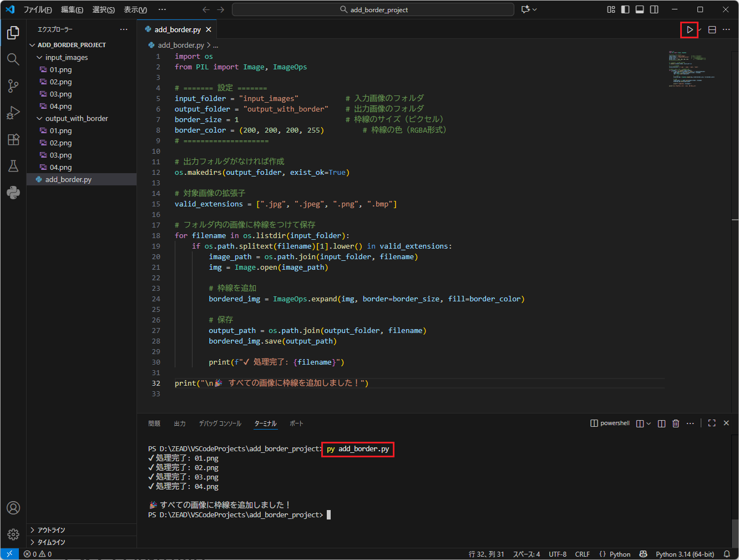Click the add_border_project search box
This screenshot has height=560, width=739.
pyautogui.click(x=373, y=10)
